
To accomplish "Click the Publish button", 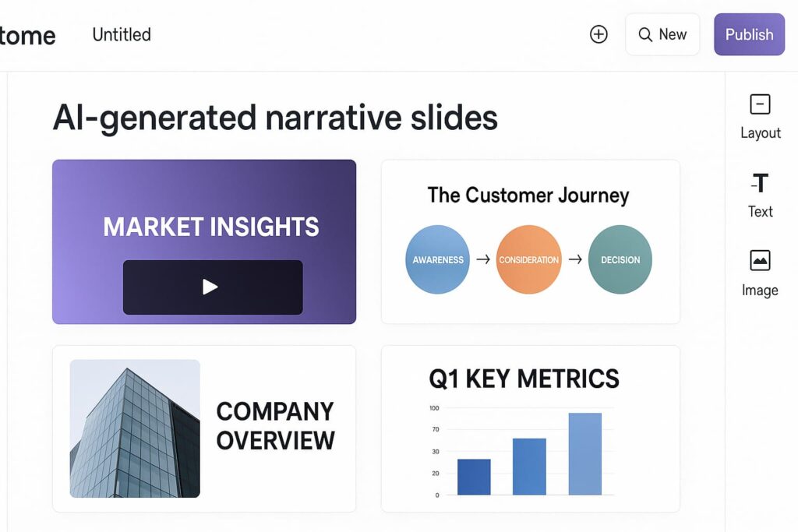I will click(749, 34).
